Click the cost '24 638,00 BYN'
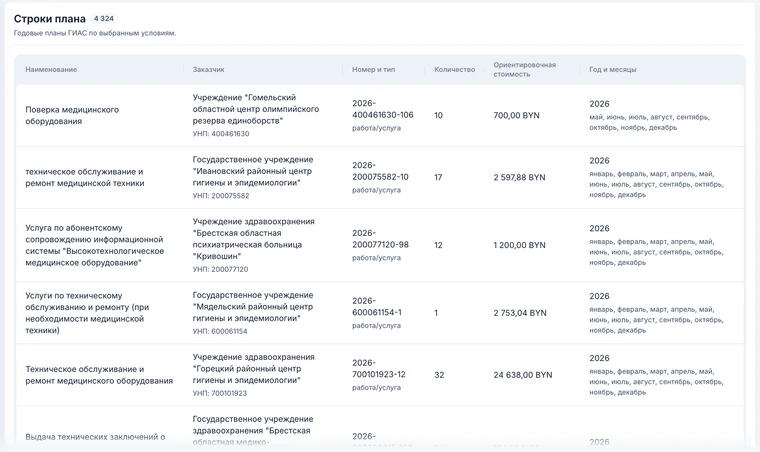 [x=522, y=375]
